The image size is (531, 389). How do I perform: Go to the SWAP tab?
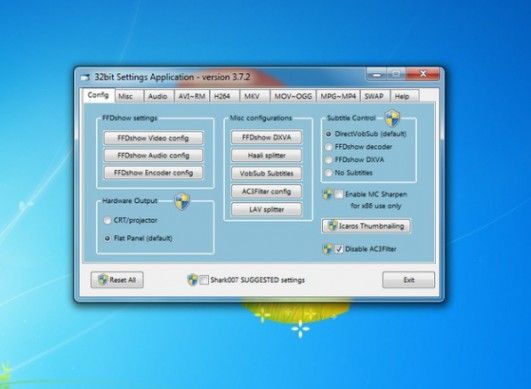pyautogui.click(x=375, y=96)
